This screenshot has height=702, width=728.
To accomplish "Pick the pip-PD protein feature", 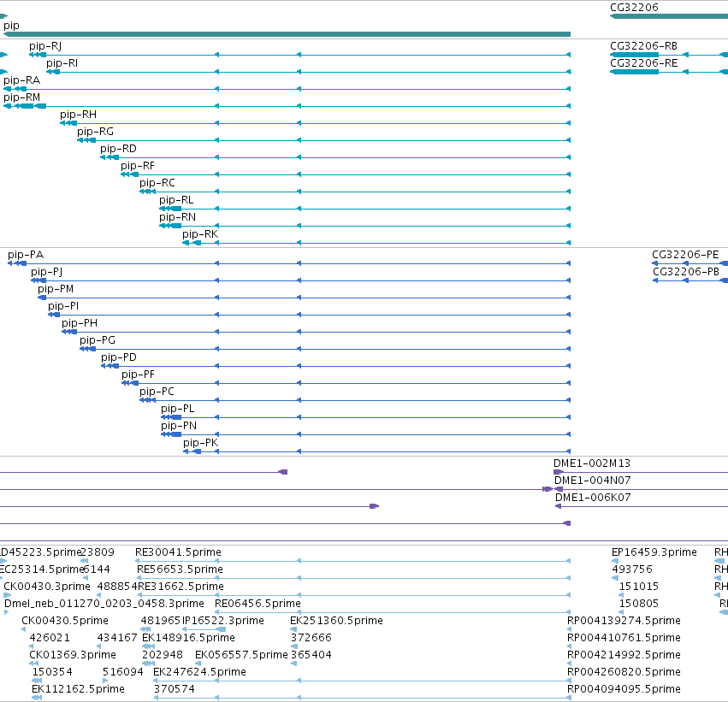I will tap(119, 357).
